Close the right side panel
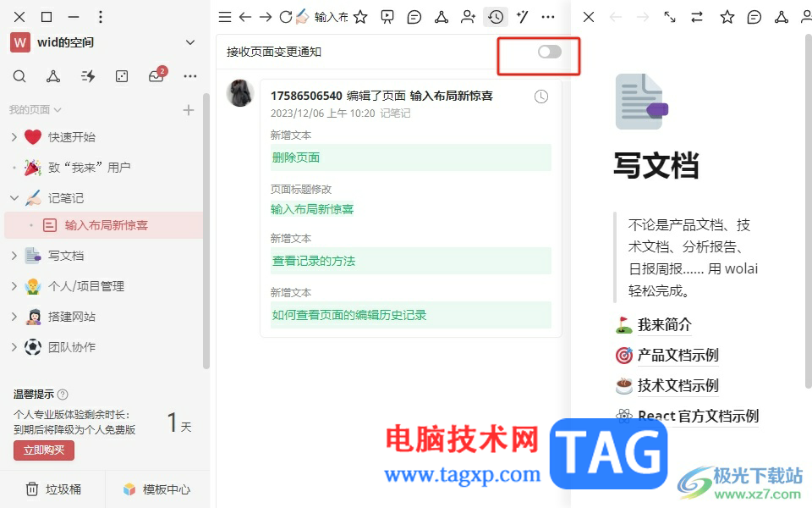812x508 pixels. point(589,17)
